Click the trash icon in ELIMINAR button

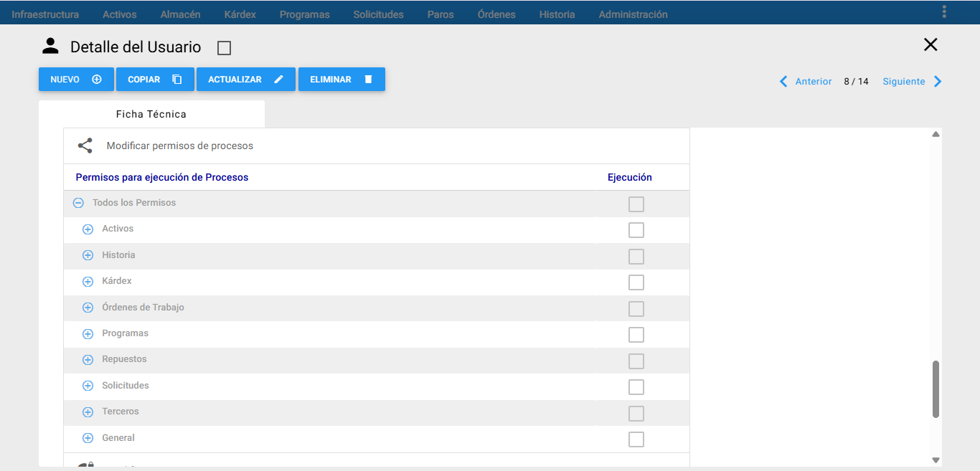(x=369, y=80)
